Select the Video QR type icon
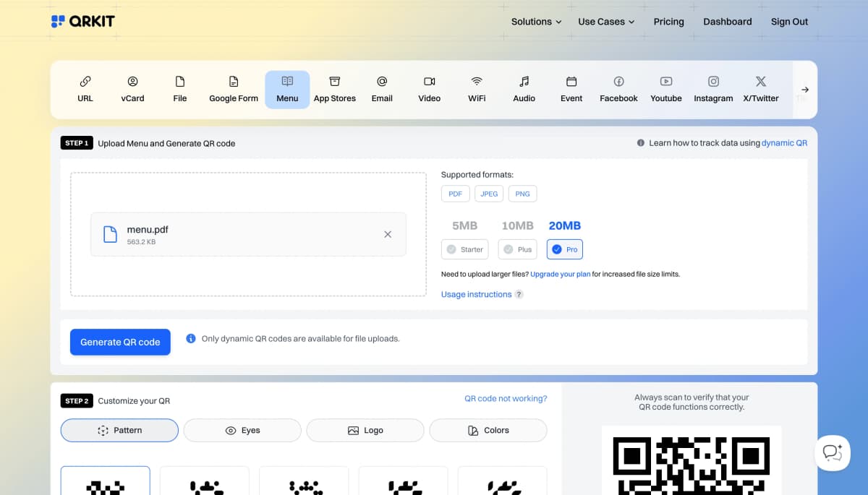 tap(430, 82)
